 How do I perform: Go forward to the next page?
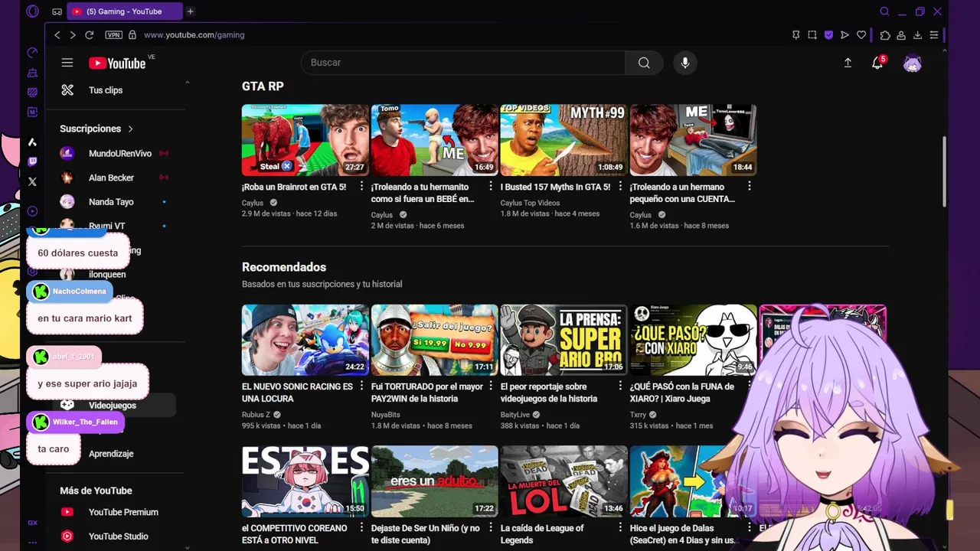pos(73,35)
